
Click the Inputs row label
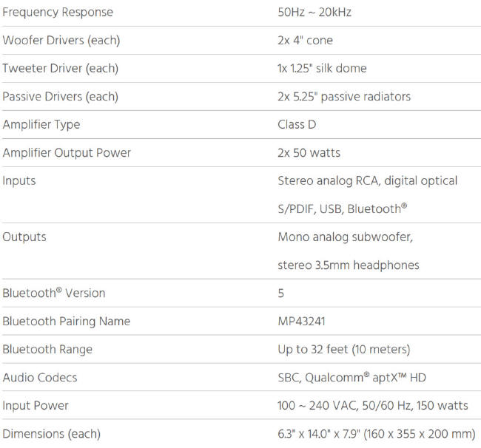point(19,181)
